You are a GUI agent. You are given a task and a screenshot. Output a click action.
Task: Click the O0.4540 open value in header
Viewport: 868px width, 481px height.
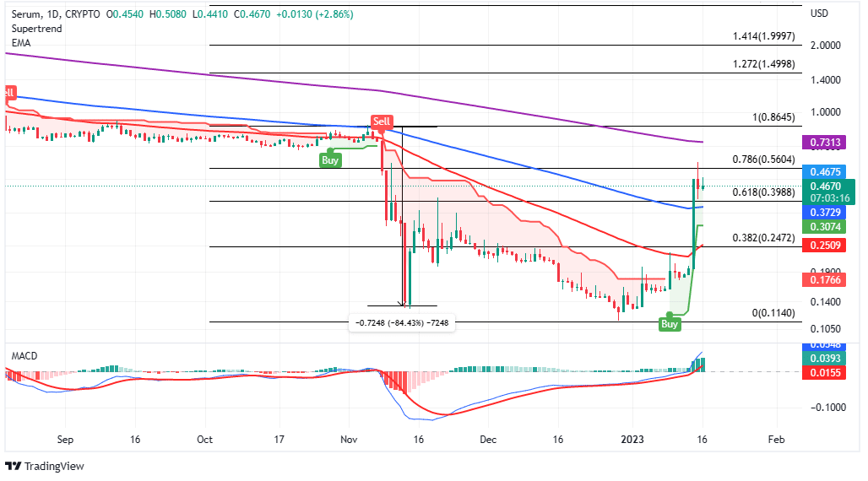[125, 14]
